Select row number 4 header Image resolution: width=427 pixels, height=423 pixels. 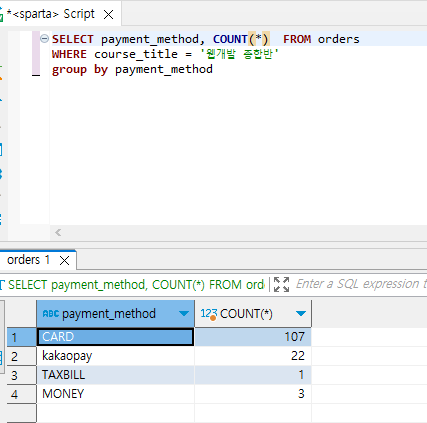click(x=21, y=394)
